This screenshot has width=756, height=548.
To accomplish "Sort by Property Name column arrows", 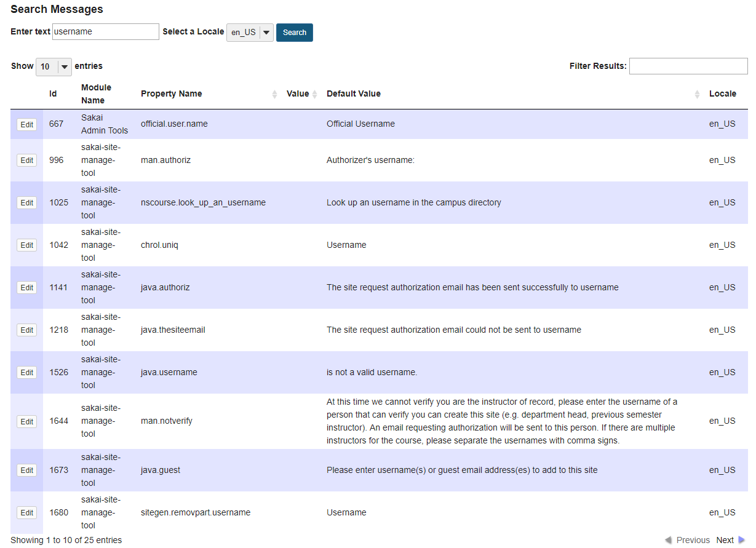I will (x=274, y=94).
